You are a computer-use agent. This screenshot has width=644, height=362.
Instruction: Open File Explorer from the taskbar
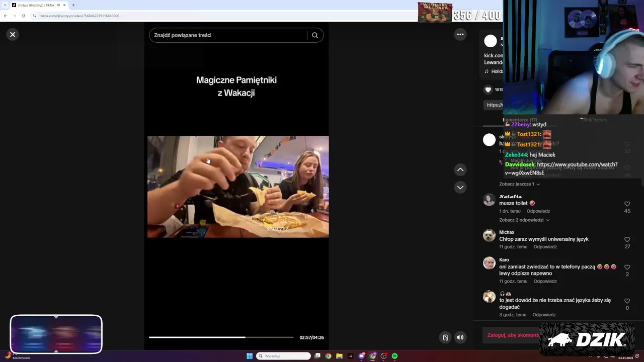pyautogui.click(x=339, y=356)
